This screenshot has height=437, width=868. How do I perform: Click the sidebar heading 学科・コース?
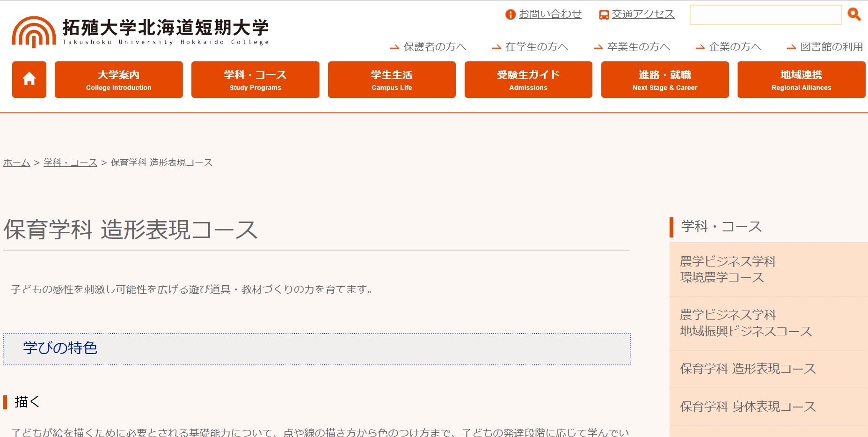(x=721, y=227)
